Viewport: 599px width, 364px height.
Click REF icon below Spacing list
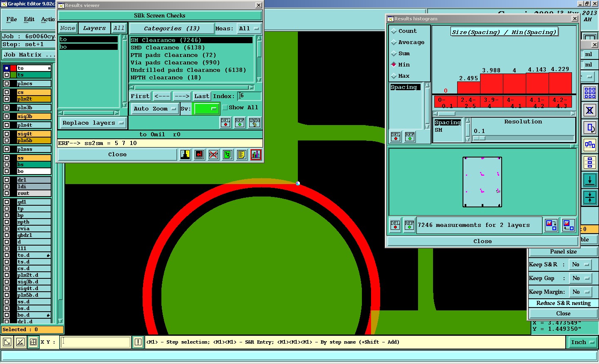pos(410,136)
